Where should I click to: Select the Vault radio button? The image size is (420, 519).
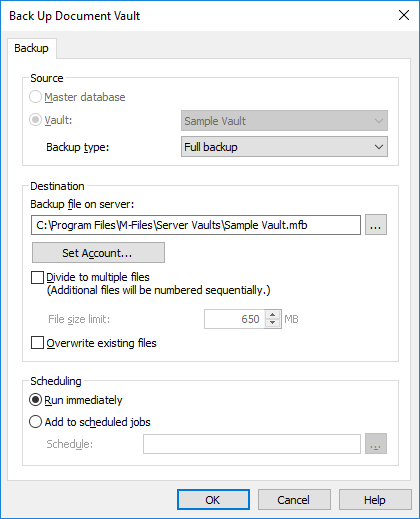click(35, 120)
